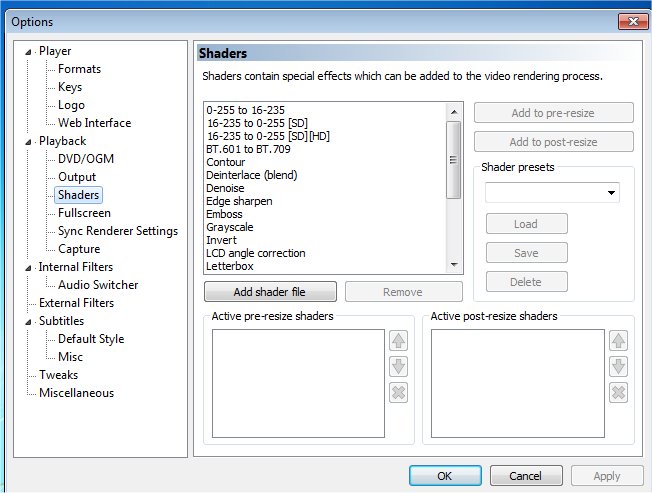
Task: Select the Deinterlace (blend) shader
Action: [x=252, y=175]
